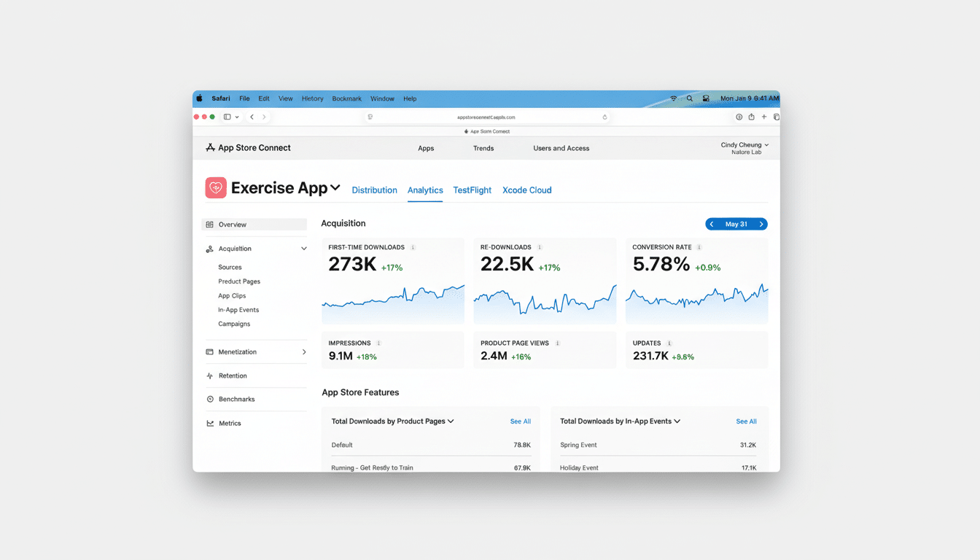
Task: Click info icon next to Impressions
Action: click(378, 343)
